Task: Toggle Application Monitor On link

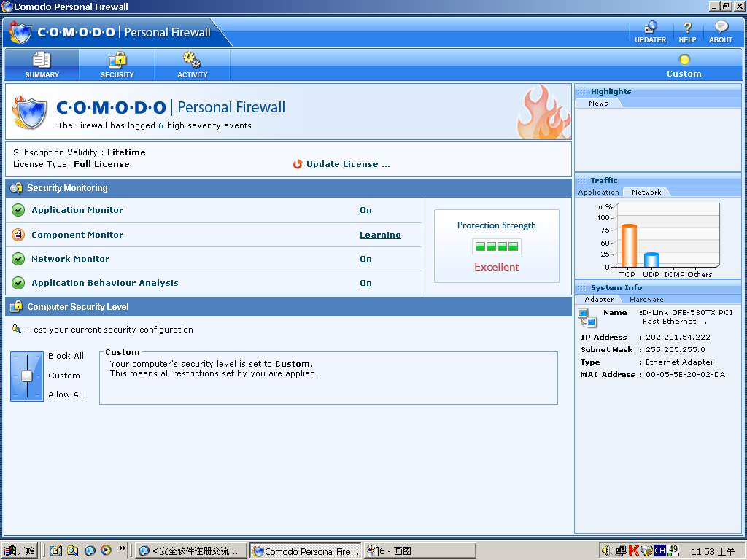Action: [x=365, y=210]
